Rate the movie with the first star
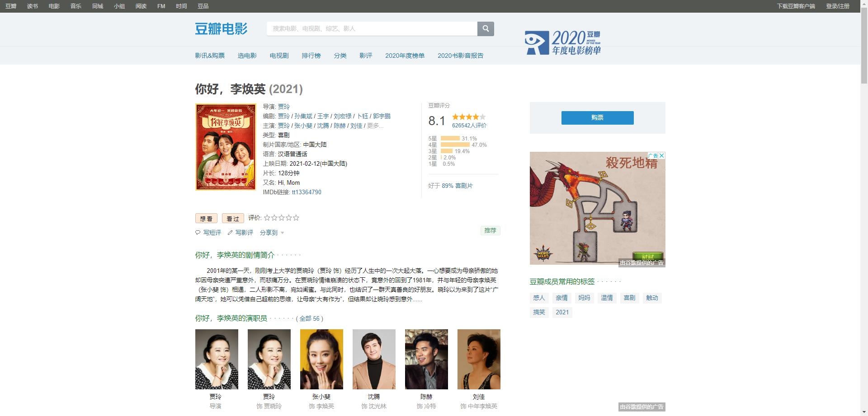 point(267,218)
